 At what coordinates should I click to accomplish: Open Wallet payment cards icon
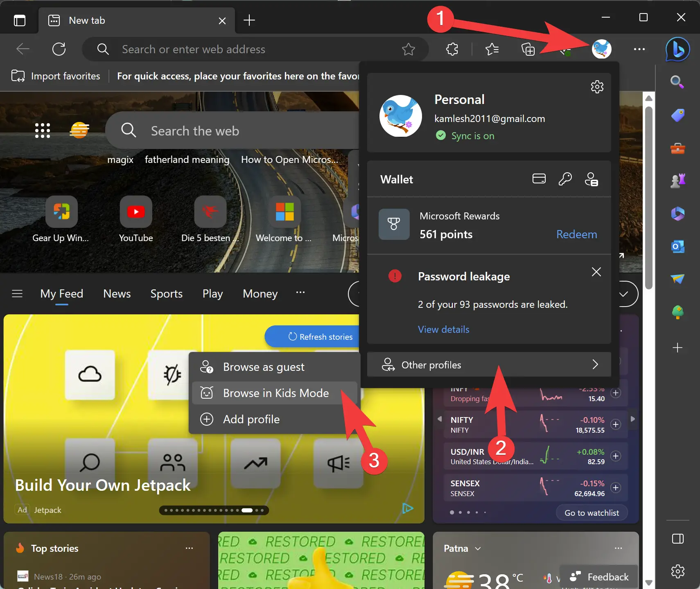[x=539, y=179]
